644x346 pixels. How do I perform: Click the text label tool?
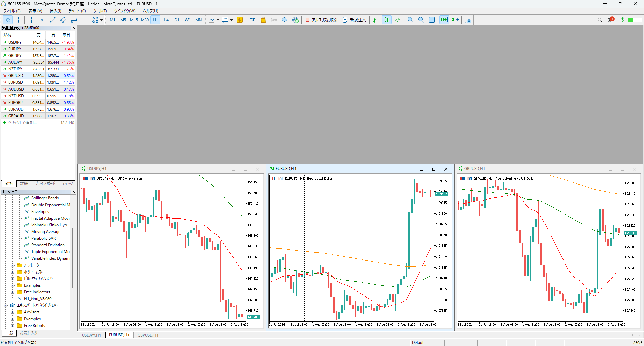85,20
